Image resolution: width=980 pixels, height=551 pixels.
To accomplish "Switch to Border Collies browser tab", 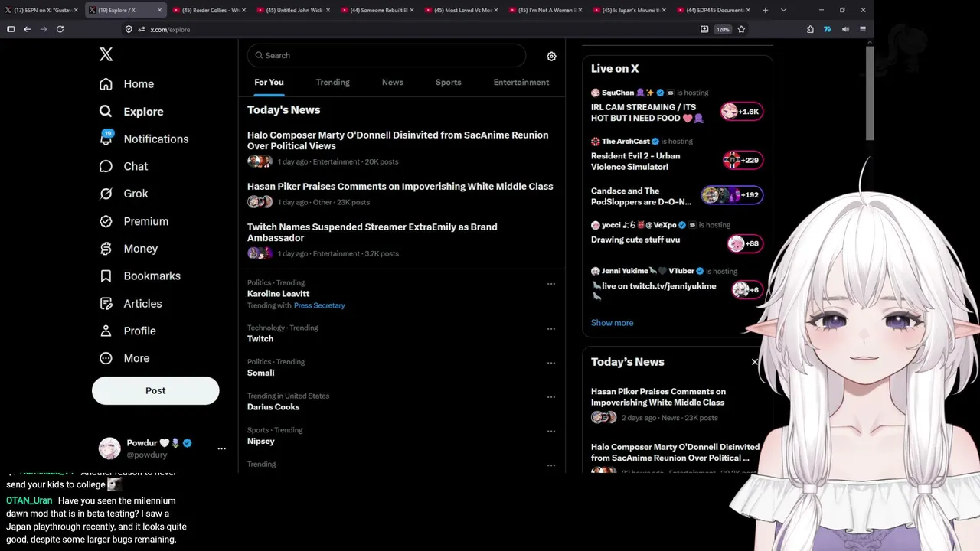I will [210, 10].
